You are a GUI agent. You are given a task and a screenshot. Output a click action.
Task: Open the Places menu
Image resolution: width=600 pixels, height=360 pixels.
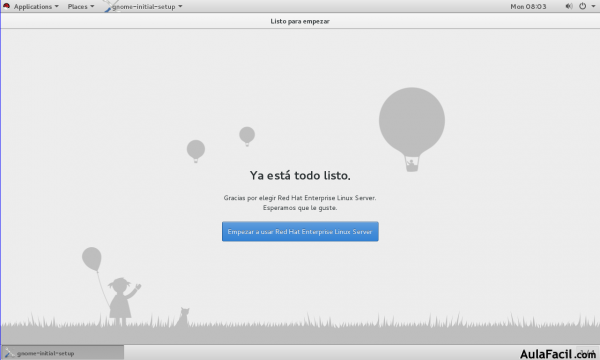(x=81, y=7)
